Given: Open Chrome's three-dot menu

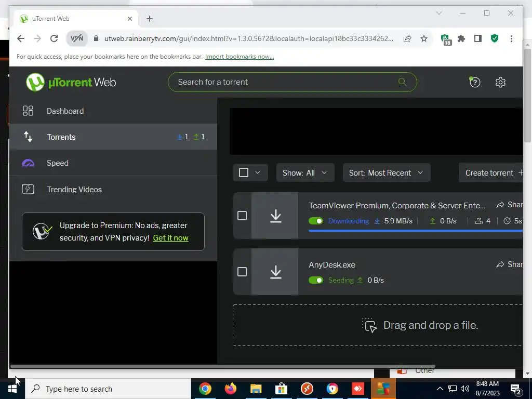Looking at the screenshot, I should pos(511,38).
